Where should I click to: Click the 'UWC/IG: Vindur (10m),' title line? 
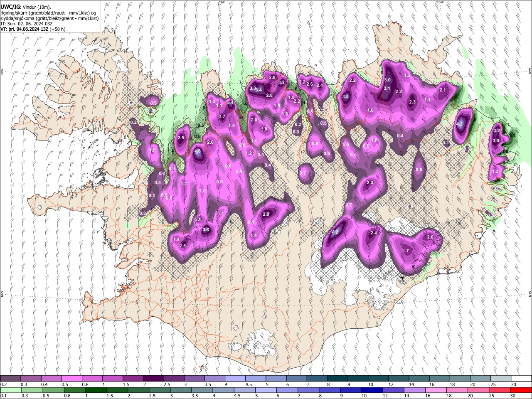coord(25,7)
